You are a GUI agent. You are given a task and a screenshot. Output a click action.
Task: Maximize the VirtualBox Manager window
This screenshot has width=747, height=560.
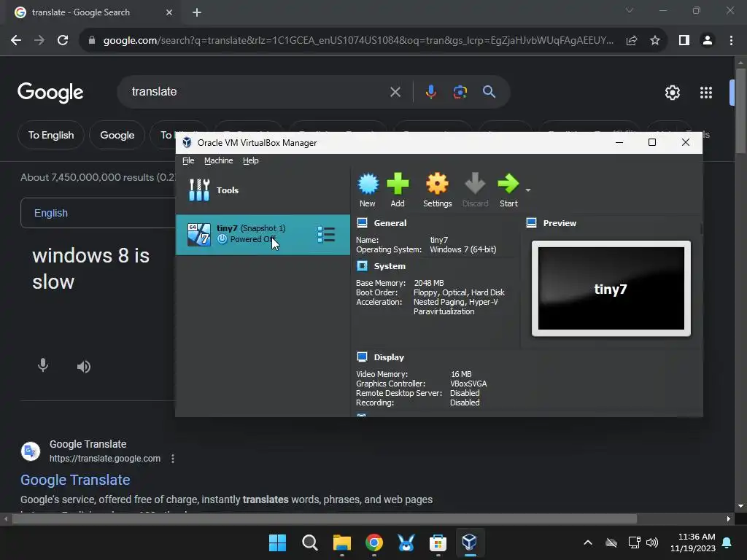652,142
